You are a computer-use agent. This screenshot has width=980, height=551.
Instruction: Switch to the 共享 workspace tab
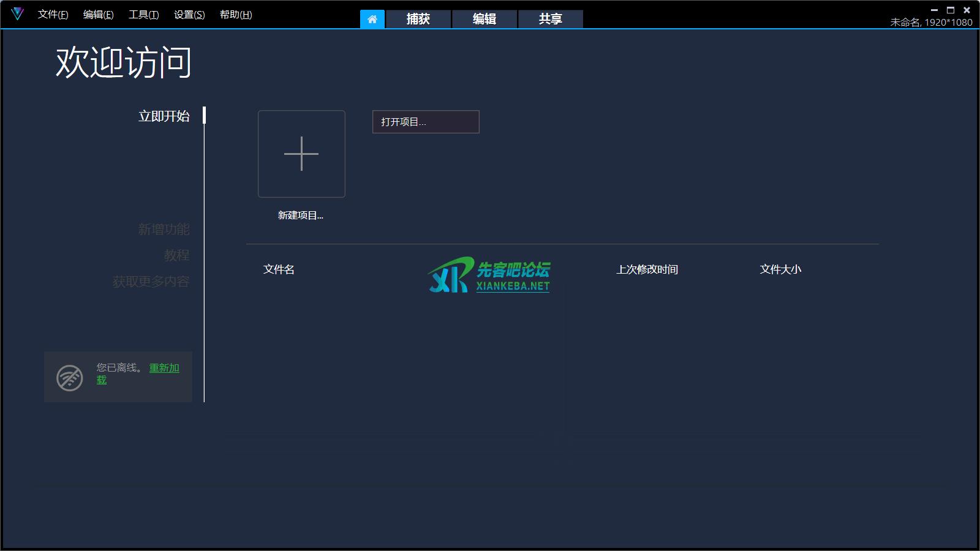[550, 19]
